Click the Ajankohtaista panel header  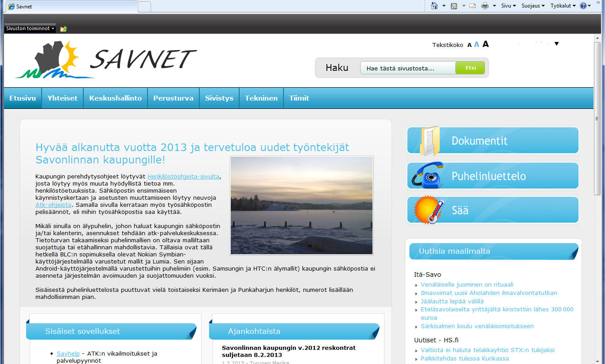294,331
